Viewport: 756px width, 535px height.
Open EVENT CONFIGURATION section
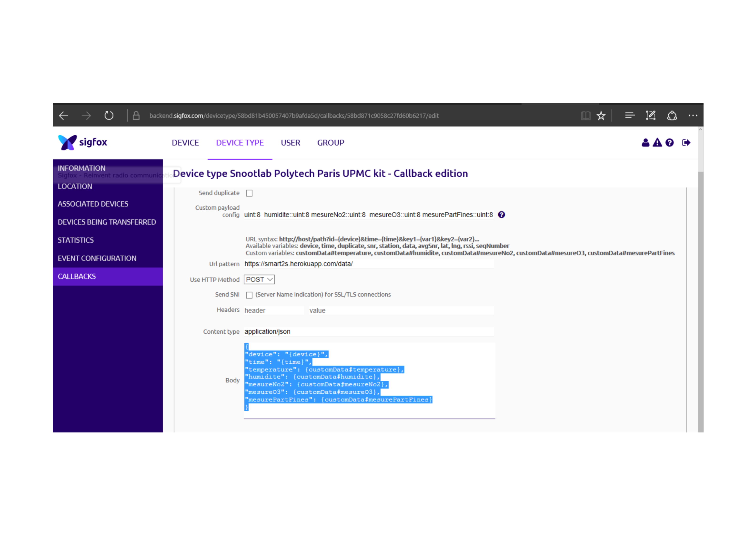click(97, 258)
